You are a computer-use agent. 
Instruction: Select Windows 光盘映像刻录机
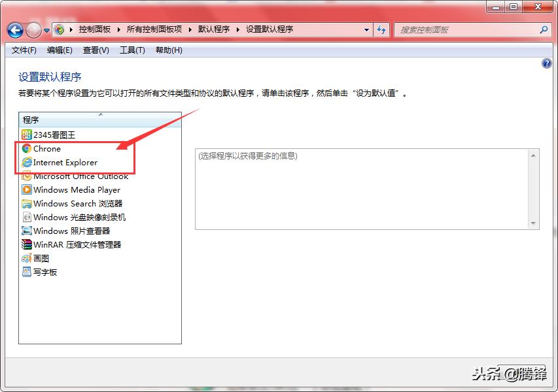(x=75, y=217)
